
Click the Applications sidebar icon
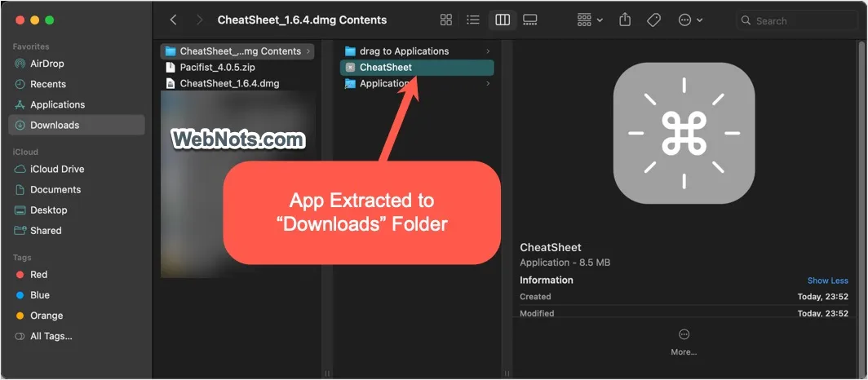(20, 104)
